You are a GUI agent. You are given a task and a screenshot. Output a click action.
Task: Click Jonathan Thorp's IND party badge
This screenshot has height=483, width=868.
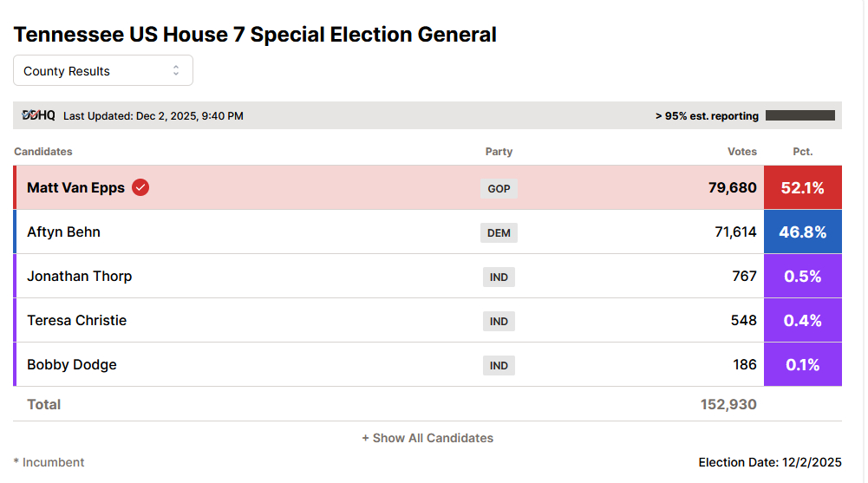point(499,277)
